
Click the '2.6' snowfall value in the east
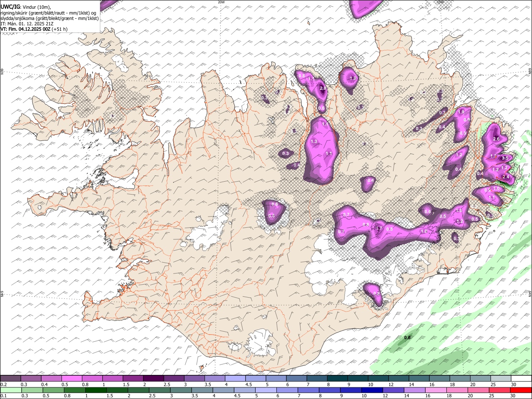(x=496, y=139)
